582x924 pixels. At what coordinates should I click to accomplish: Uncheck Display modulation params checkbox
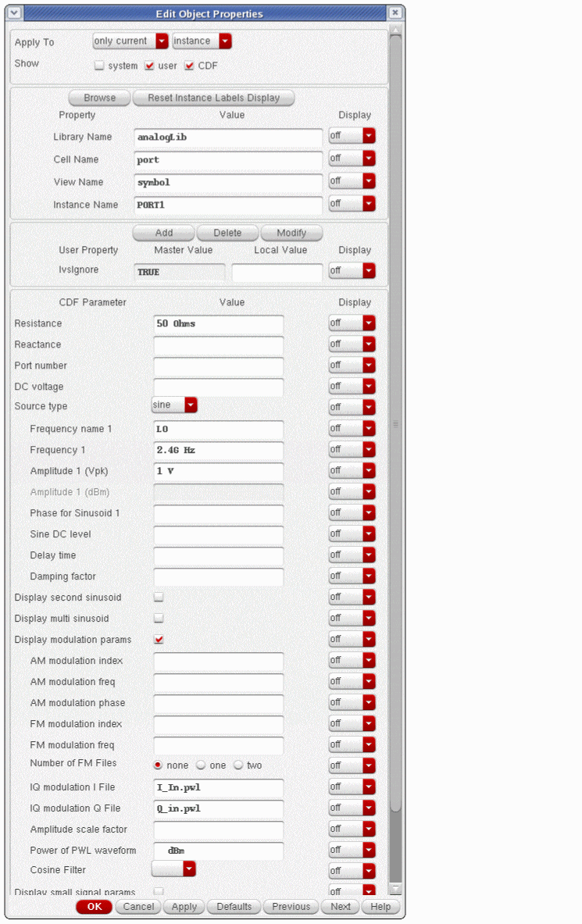click(x=159, y=640)
